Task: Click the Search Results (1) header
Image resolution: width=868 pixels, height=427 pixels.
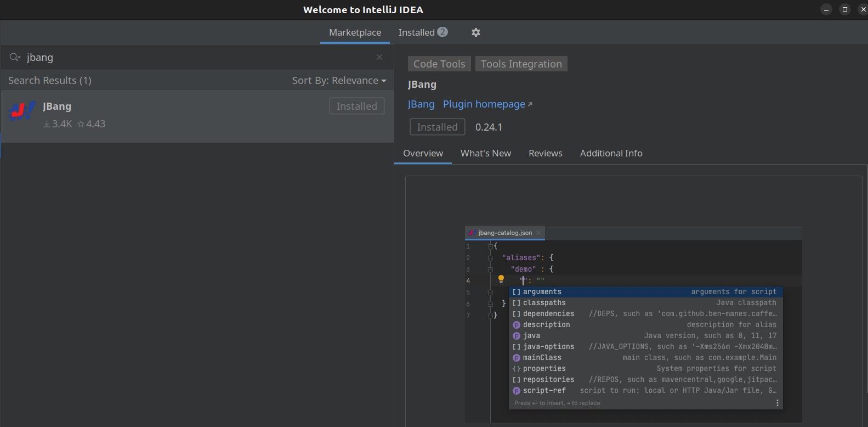Action: 50,81
